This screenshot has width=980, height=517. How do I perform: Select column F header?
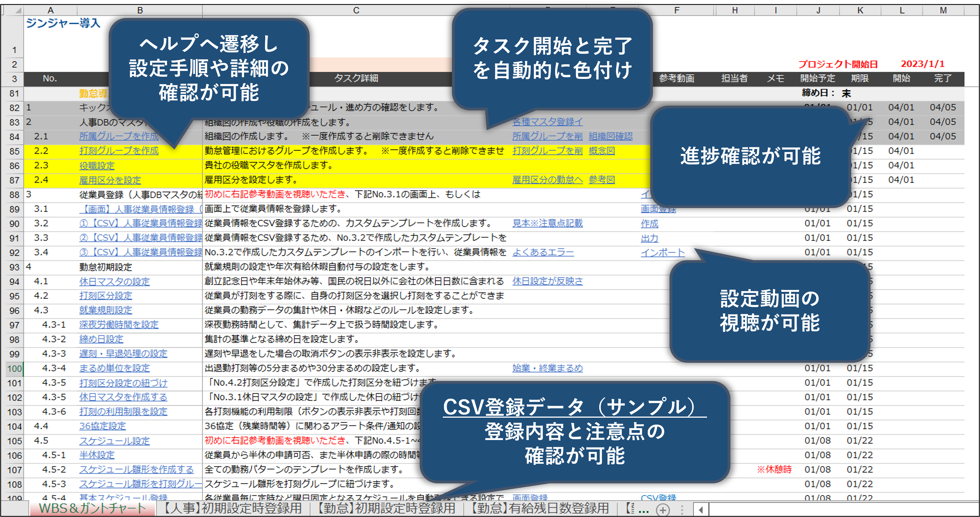677,10
